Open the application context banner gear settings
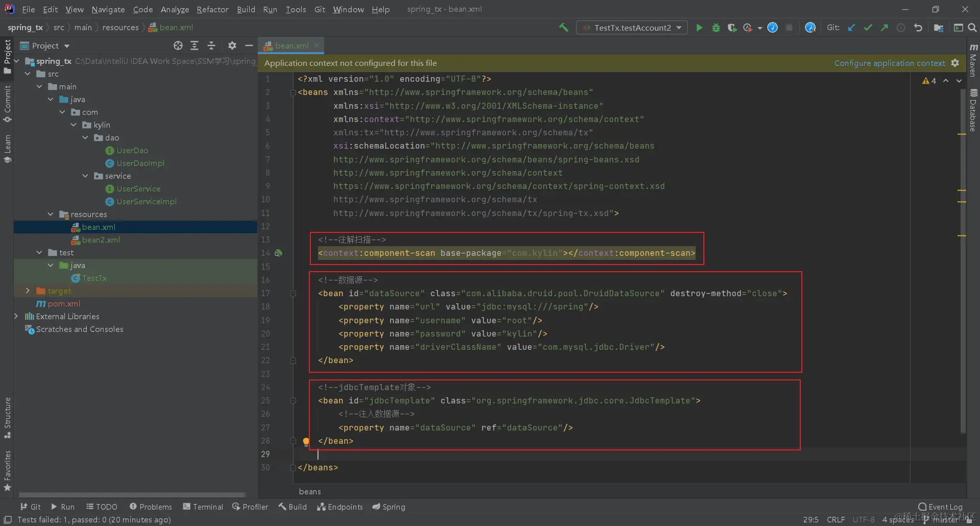 coord(955,63)
